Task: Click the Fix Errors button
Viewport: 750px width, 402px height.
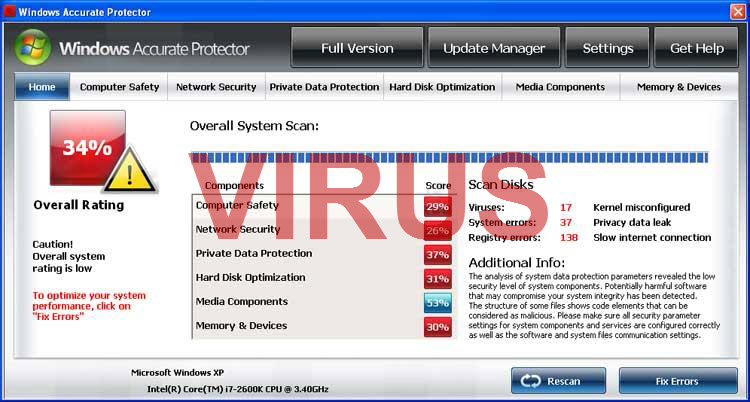Action: (678, 381)
